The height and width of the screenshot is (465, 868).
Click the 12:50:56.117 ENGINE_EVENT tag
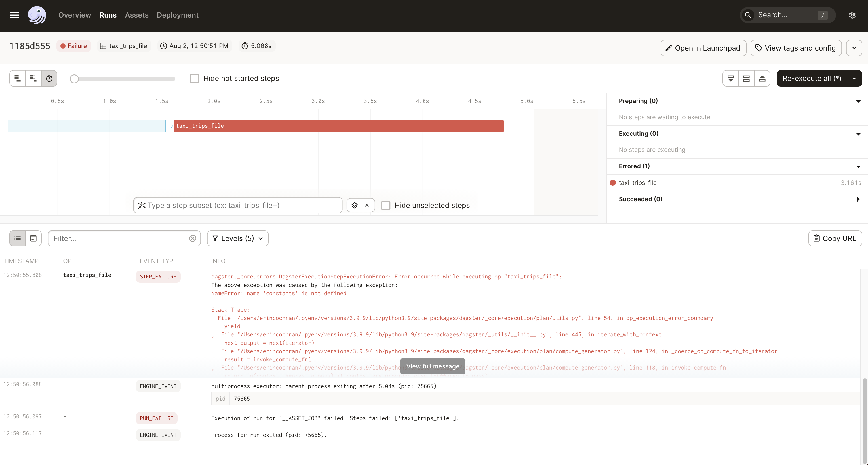pyautogui.click(x=158, y=435)
